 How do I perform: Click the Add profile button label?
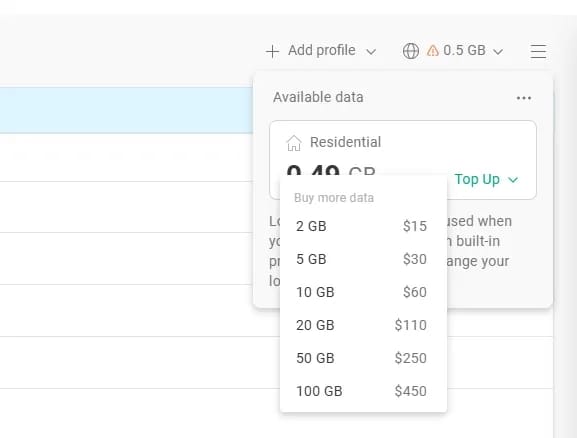coord(322,50)
